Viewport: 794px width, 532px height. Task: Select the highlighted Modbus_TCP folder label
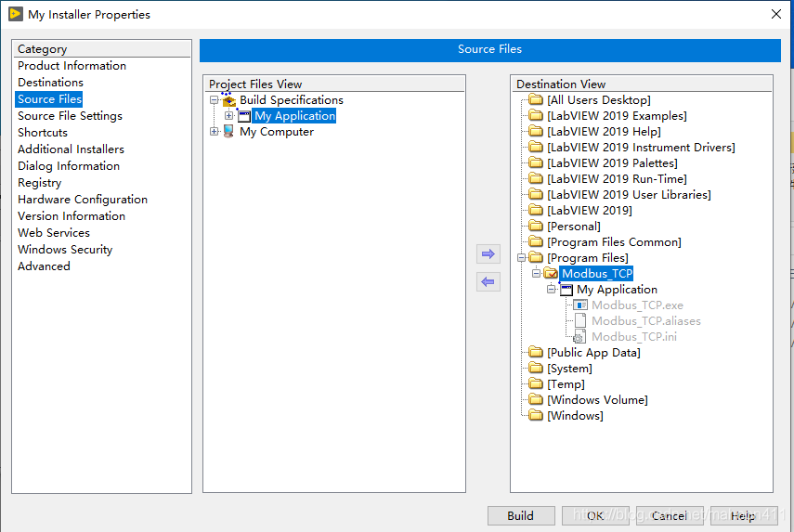(x=596, y=274)
